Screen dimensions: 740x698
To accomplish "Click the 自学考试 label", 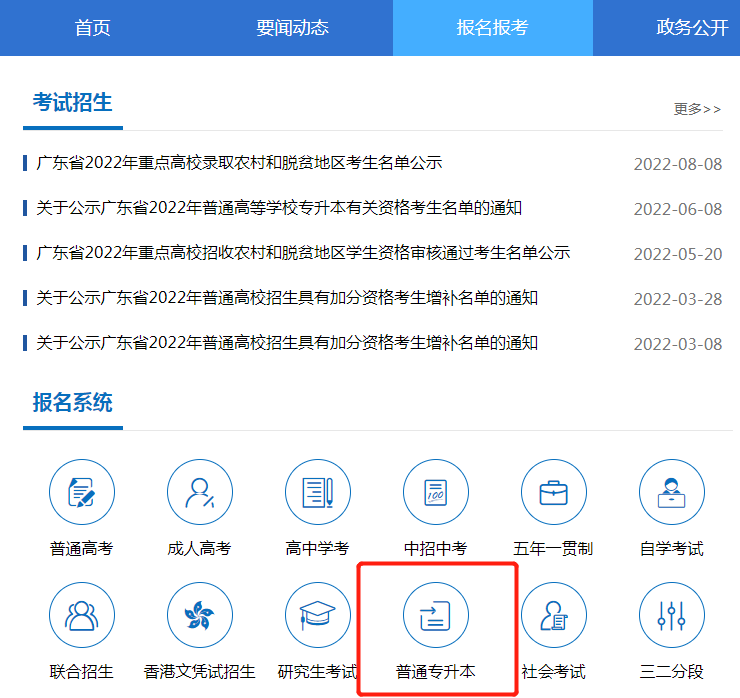I will (x=672, y=548).
